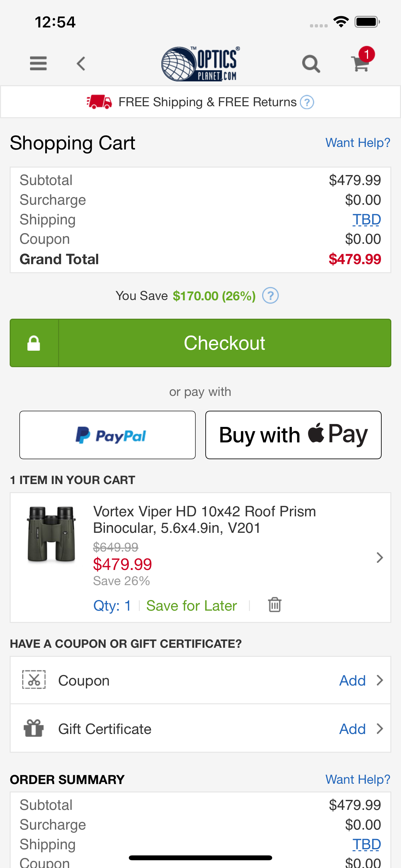The image size is (401, 868).
Task: Open search with magnifying glass icon
Action: (x=311, y=64)
